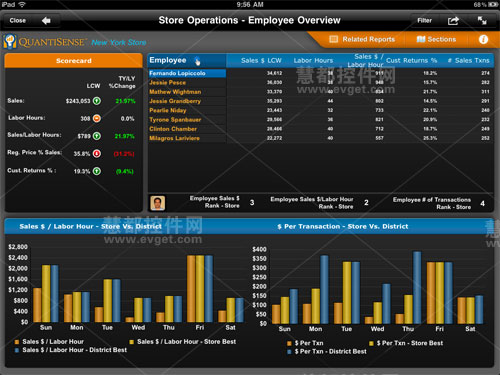Viewport: 500px width, 375px height.
Task: Click the QuantiSense lightbulb logo
Action: click(10, 42)
